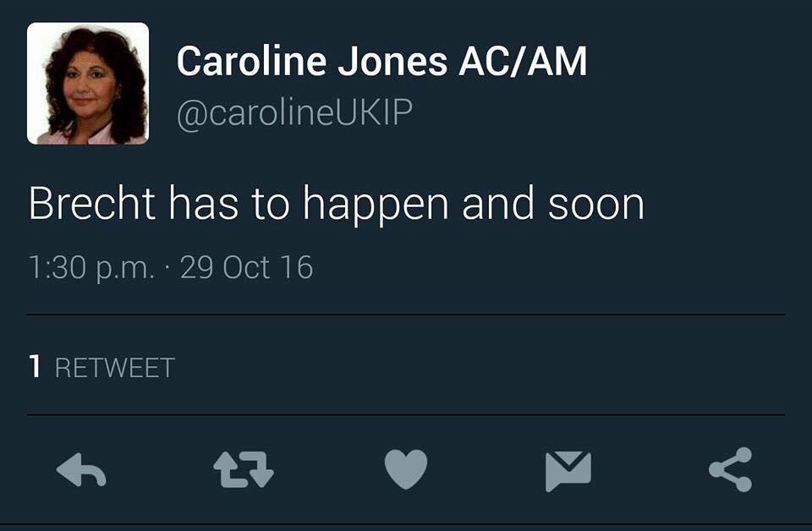Open the share options icon
Viewport: 812px width, 531px height.
730,469
